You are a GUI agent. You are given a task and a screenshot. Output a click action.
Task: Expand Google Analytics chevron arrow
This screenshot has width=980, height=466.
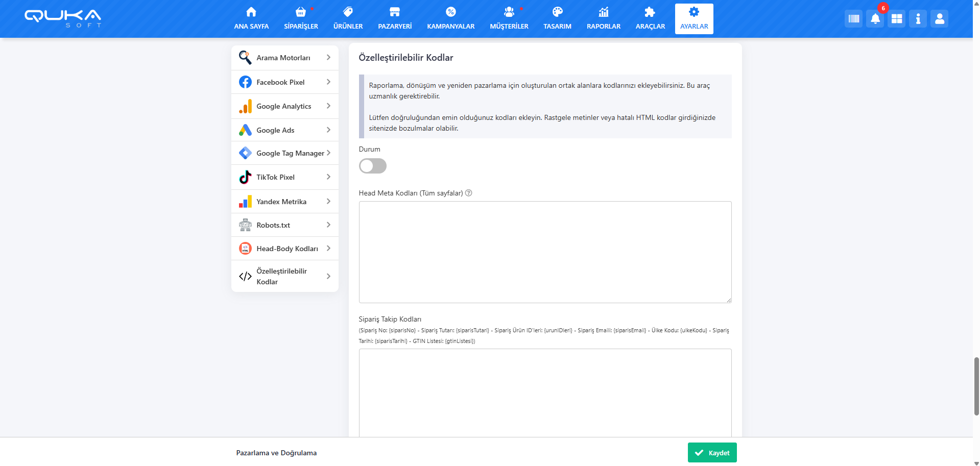(x=328, y=106)
